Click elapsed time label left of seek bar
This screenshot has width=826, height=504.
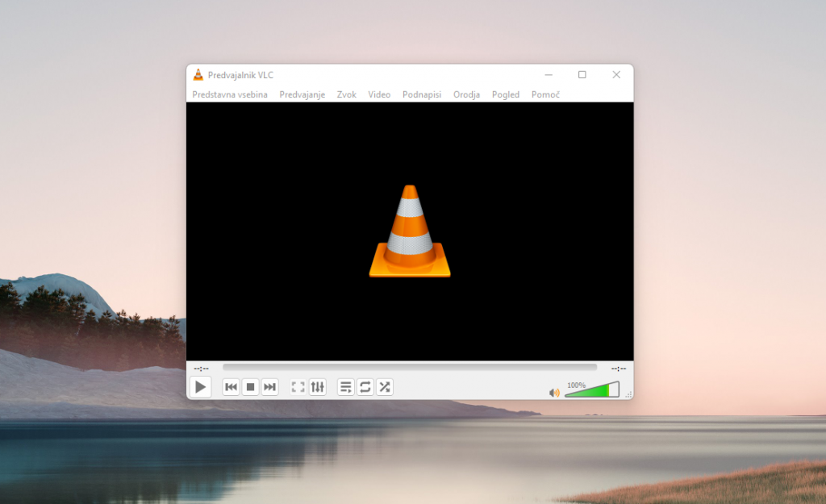[x=201, y=369]
